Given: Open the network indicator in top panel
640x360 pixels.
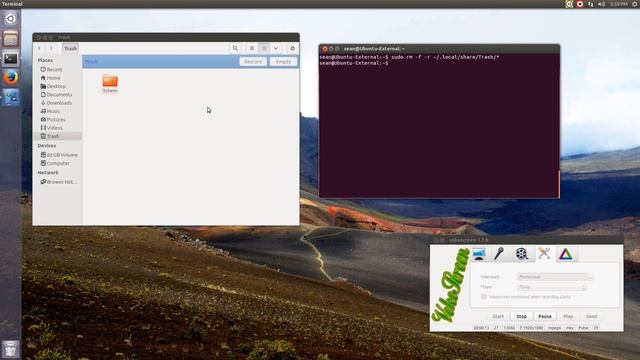Looking at the screenshot, I should 591,4.
